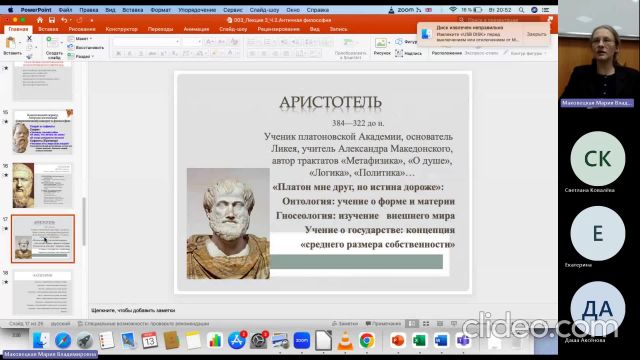Open Google Chrome icon in Dock
This screenshot has width=640, height=360.
coord(367,340)
